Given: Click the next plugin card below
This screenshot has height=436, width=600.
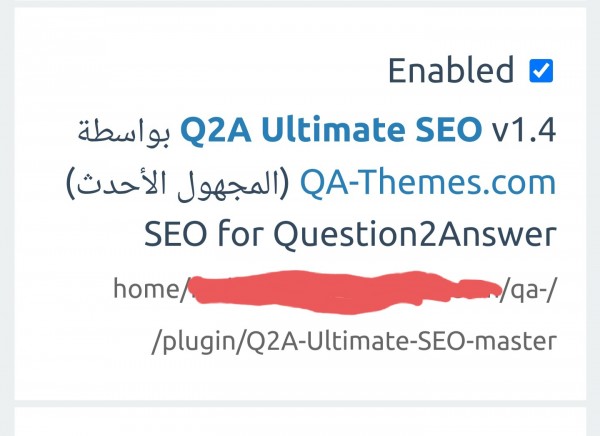Looking at the screenshot, I should pos(300,422).
